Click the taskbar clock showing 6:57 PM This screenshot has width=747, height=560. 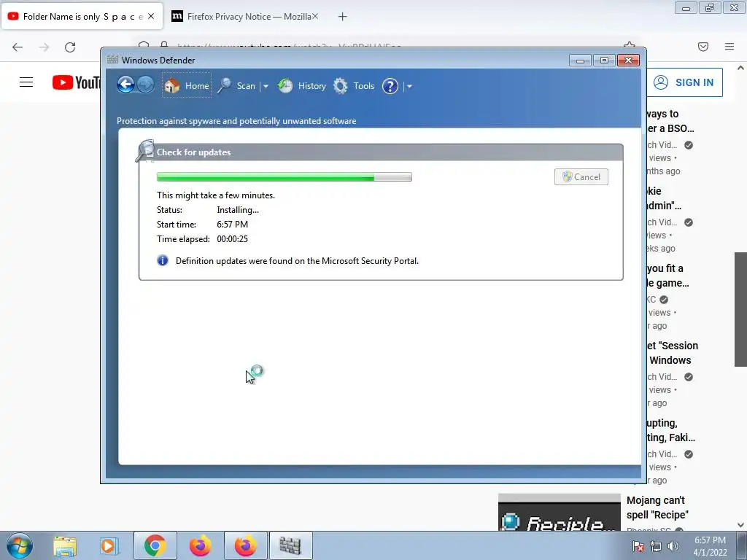click(710, 546)
